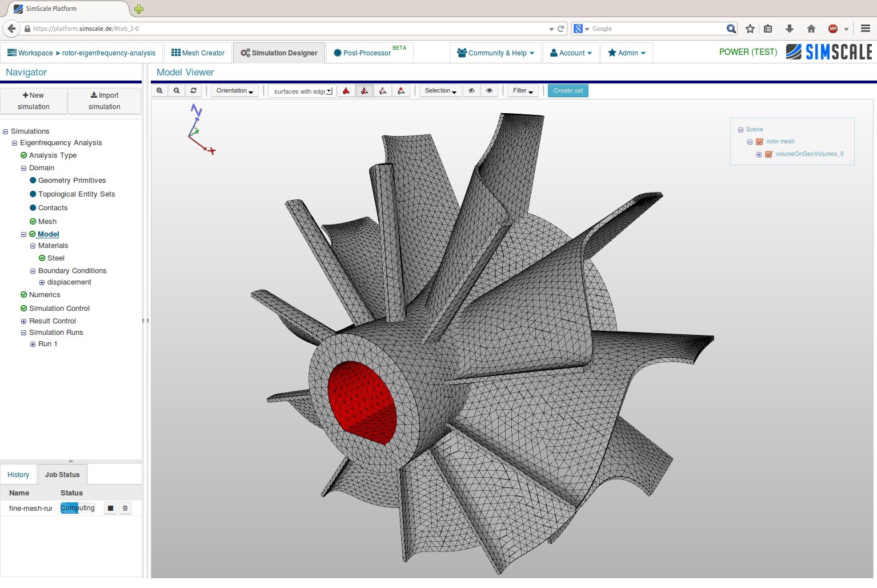
Task: Open the surfaces with edges combo box
Action: click(302, 91)
